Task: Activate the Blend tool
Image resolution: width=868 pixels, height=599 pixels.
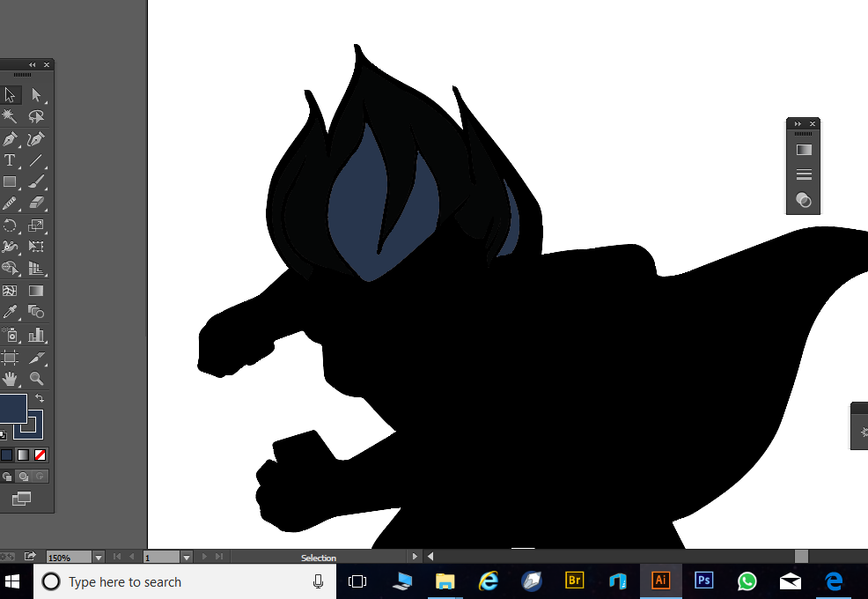Action: tap(36, 312)
